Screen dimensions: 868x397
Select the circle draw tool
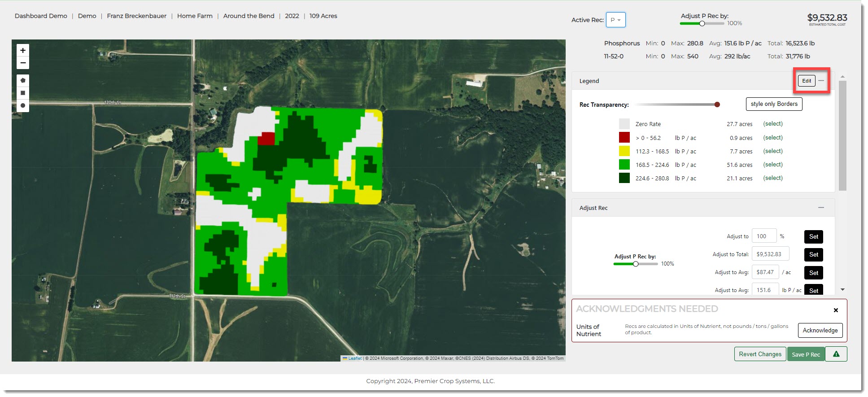click(x=23, y=106)
